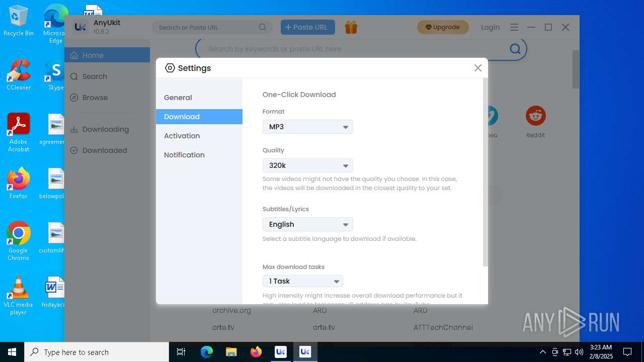Click the first arte.tv link
The width and height of the screenshot is (644, 362).
point(223,327)
